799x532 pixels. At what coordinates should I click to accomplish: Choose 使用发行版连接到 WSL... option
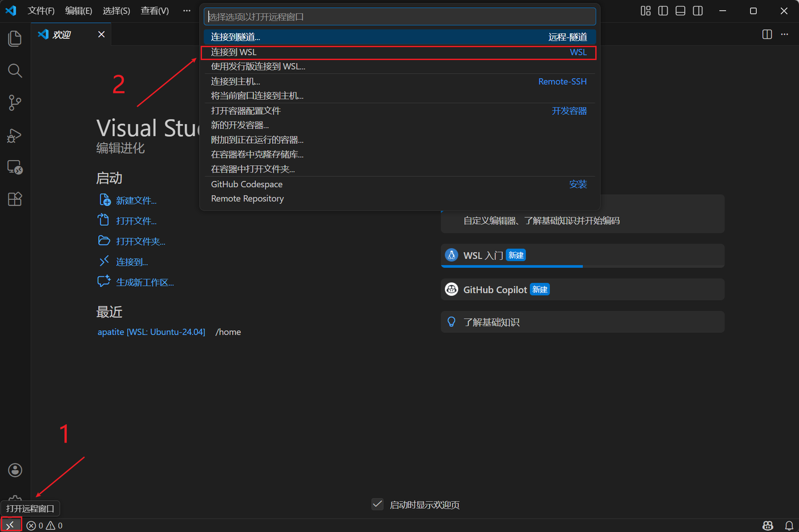point(399,67)
